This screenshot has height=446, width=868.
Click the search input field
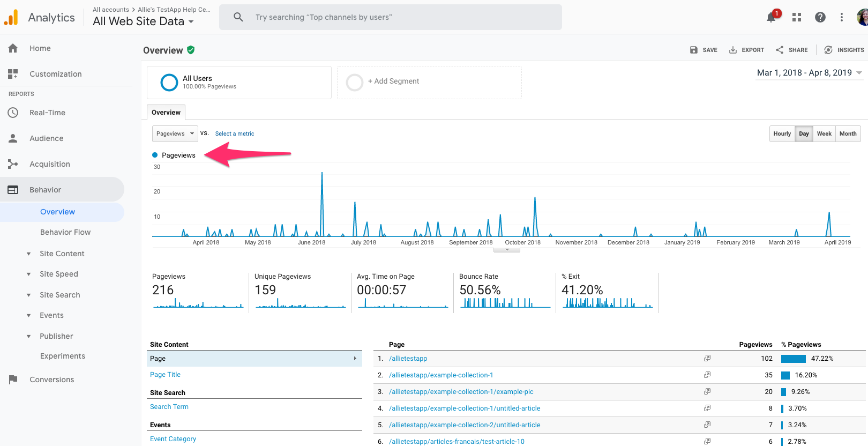click(x=391, y=17)
